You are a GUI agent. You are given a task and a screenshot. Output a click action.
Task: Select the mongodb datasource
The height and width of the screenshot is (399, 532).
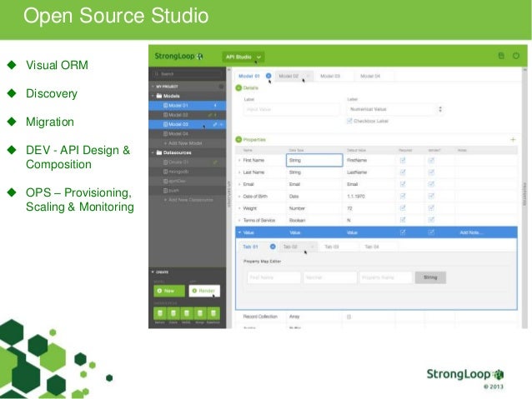point(188,172)
